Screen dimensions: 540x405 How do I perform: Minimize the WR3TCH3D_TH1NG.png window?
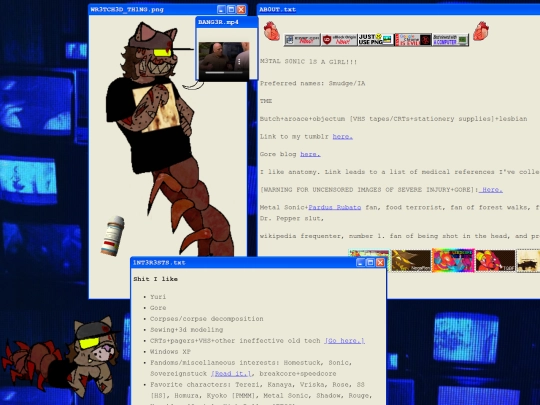point(221,10)
